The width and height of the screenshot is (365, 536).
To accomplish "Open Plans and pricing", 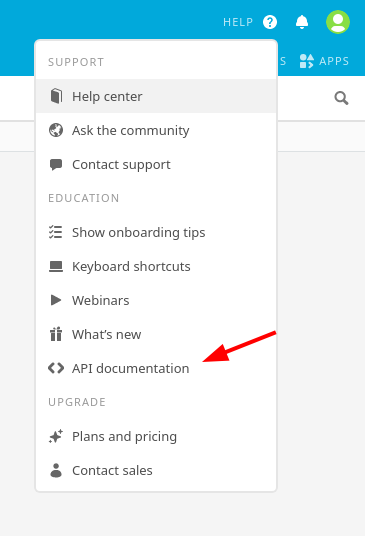I will [156, 436].
